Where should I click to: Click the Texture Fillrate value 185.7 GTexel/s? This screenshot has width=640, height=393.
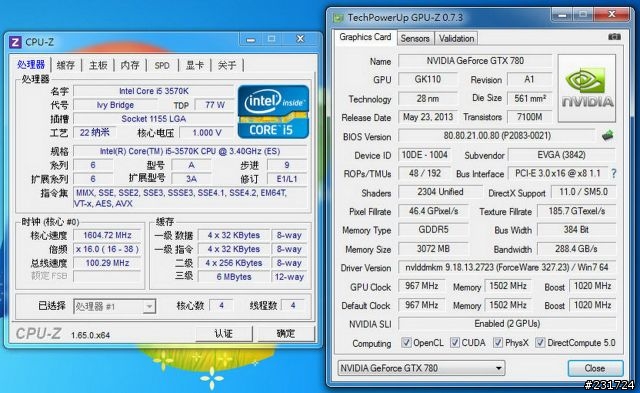[x=576, y=211]
